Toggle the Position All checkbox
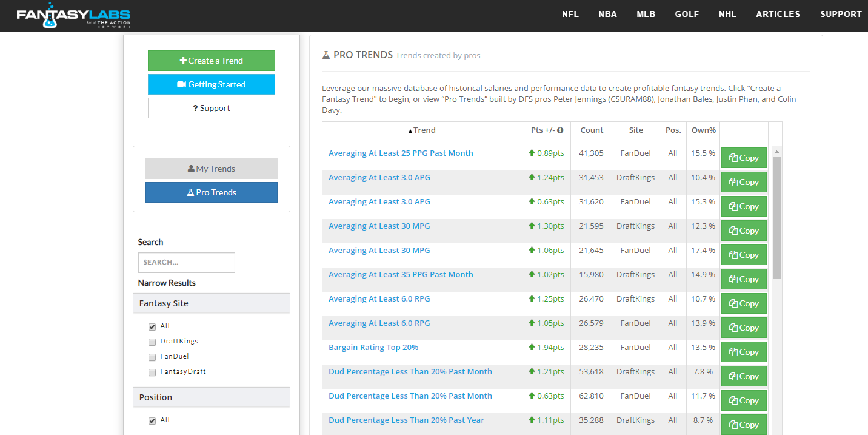The image size is (868, 435). click(x=152, y=421)
